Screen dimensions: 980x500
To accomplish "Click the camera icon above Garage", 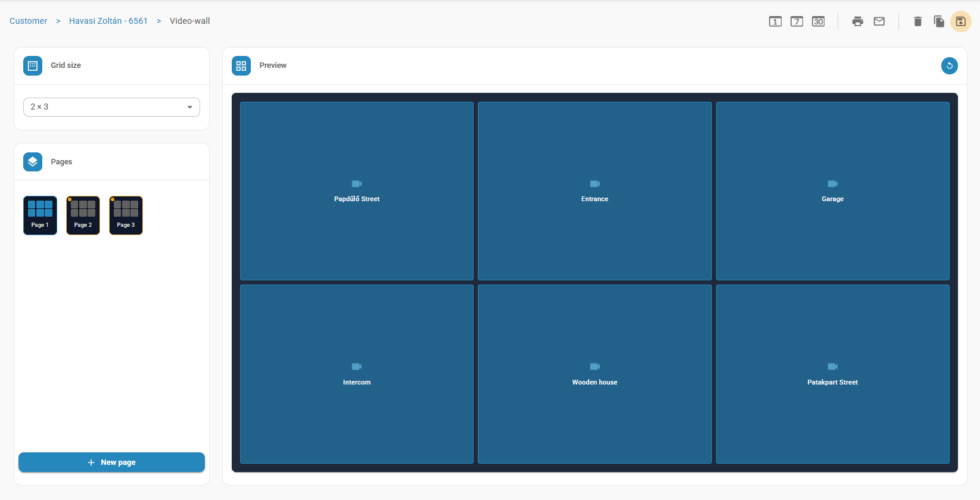I will click(832, 183).
